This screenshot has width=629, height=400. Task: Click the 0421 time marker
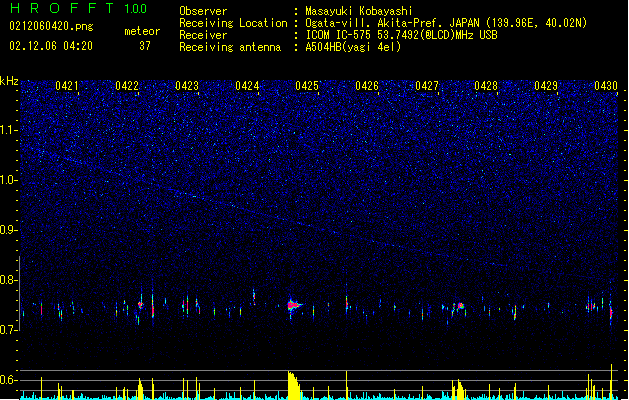tap(67, 86)
